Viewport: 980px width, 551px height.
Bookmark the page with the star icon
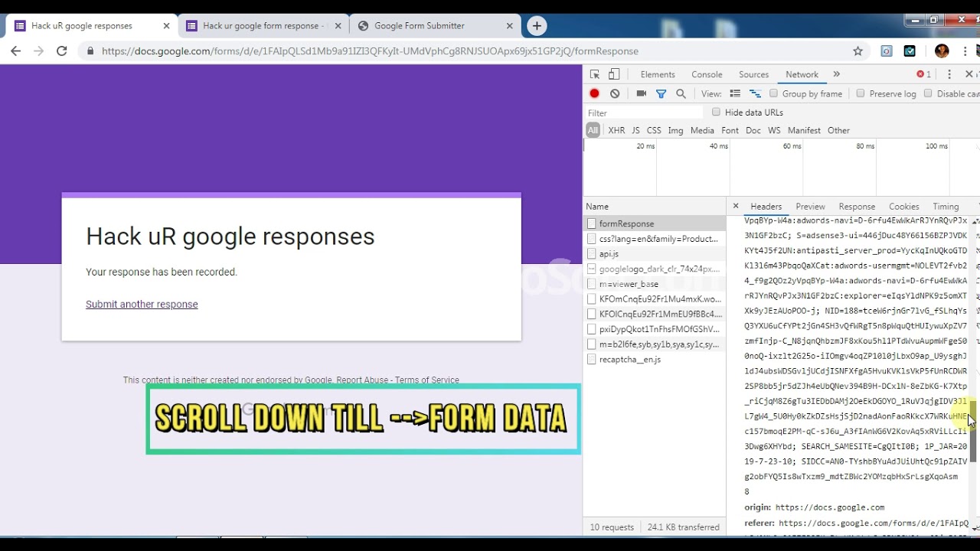click(858, 51)
